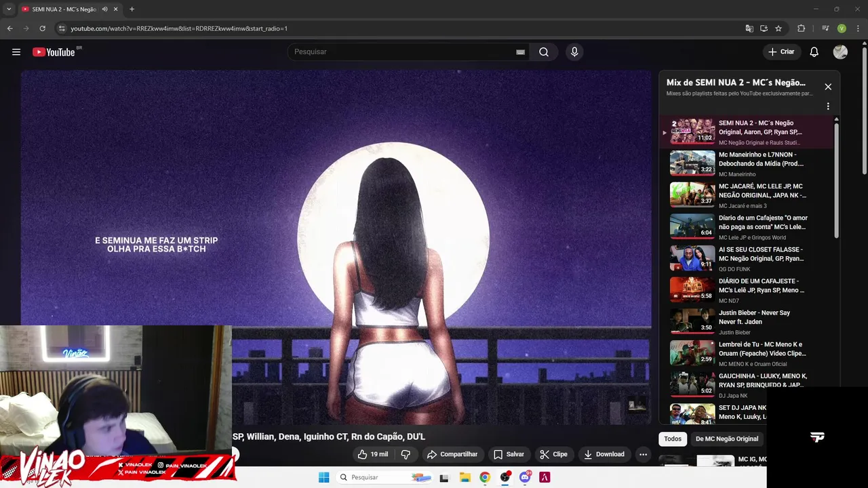Select SEMI NUA 2 playlist entry

(x=746, y=131)
